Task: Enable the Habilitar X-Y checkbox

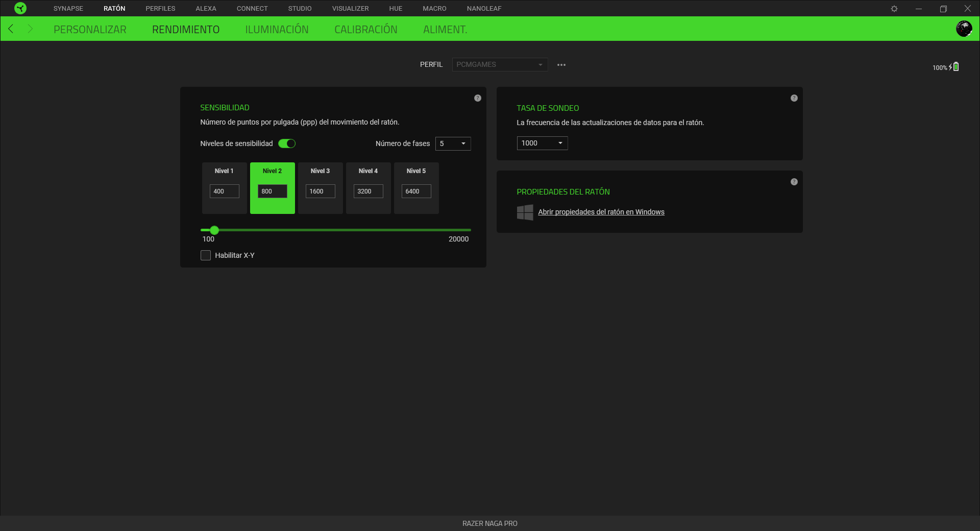Action: (206, 255)
